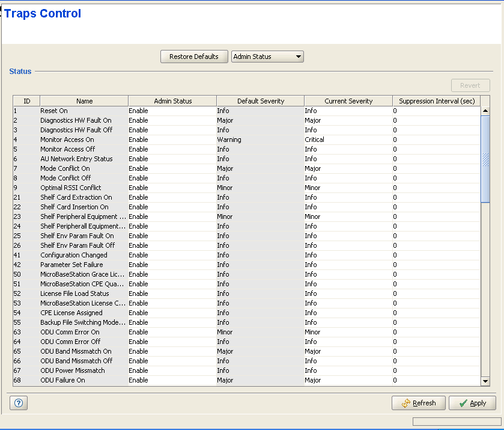Open the Admin Status dropdown

tap(267, 57)
